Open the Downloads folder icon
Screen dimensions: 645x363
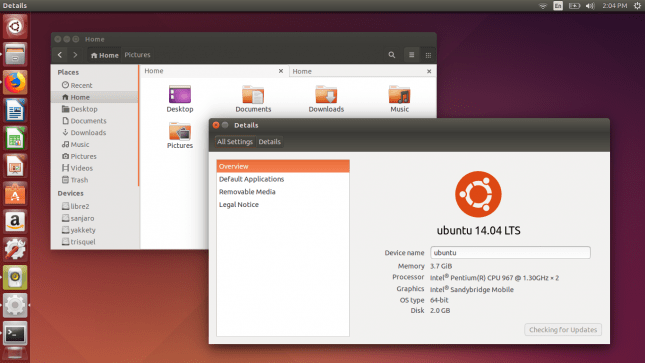326,99
